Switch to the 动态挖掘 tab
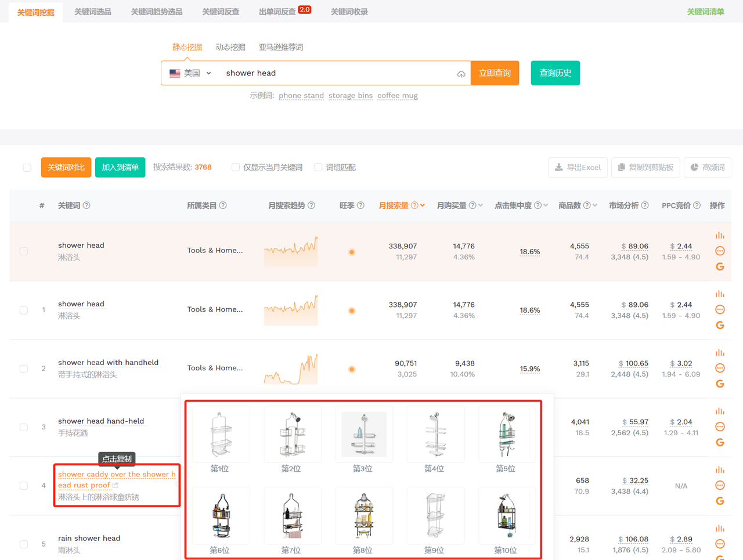The width and height of the screenshot is (743, 560). (230, 48)
